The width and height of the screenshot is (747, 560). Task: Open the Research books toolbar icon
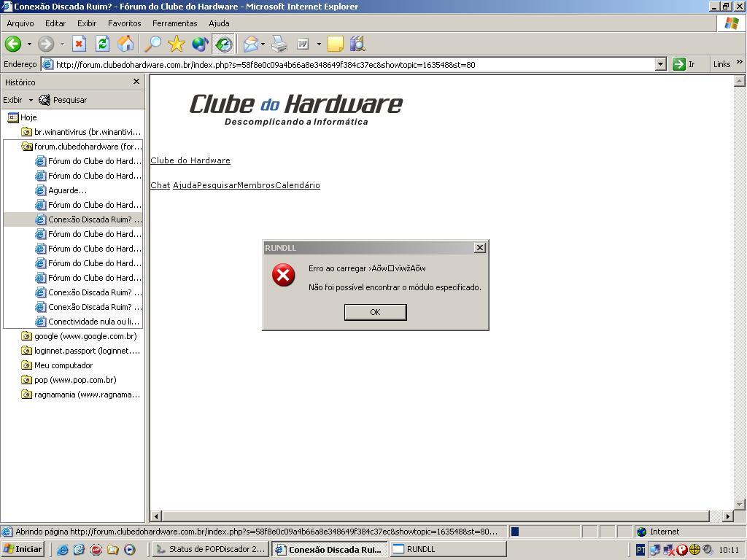click(x=357, y=44)
